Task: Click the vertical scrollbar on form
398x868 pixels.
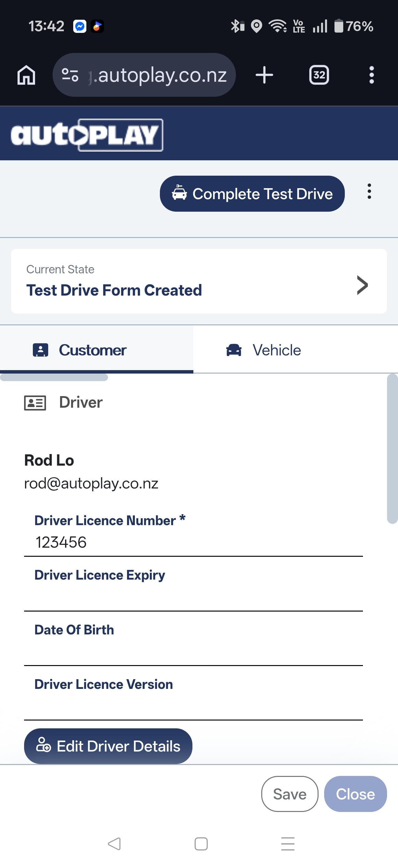Action: click(392, 448)
